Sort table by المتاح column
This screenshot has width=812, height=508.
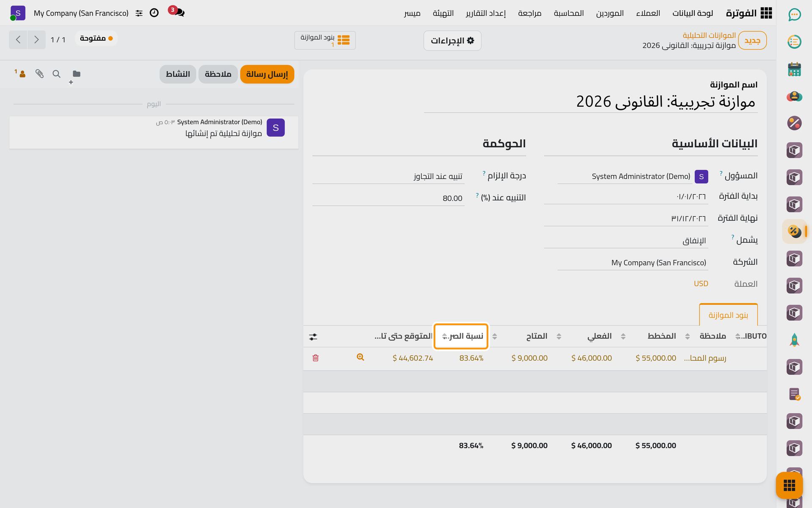pos(537,336)
